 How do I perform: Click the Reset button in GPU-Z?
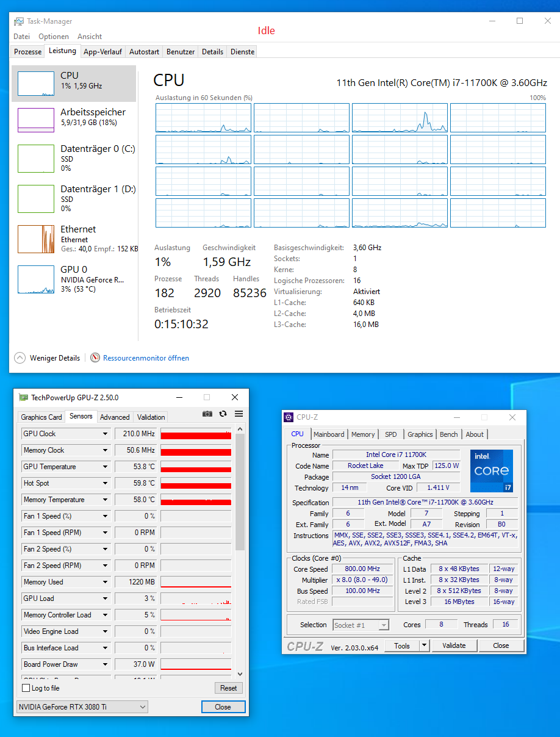(x=229, y=688)
